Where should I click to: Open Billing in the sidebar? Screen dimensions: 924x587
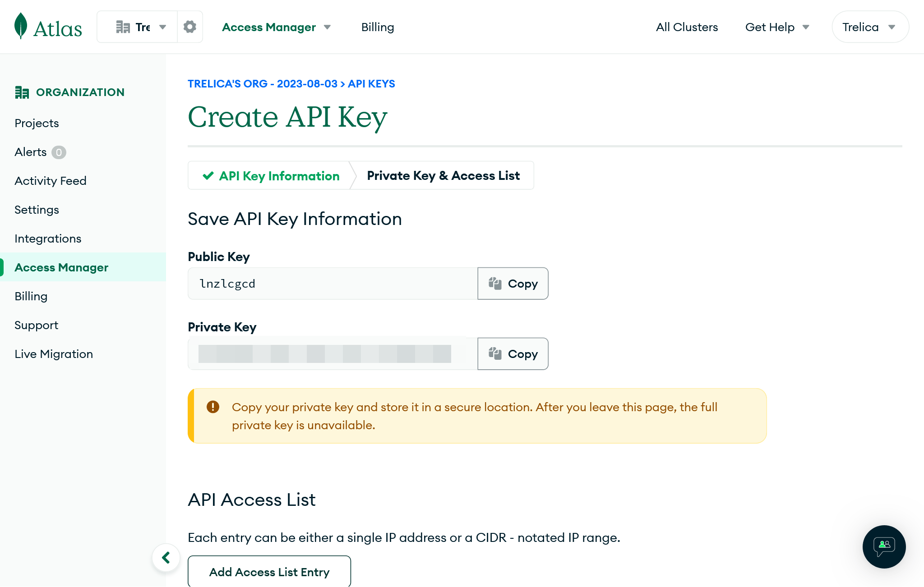click(x=31, y=296)
